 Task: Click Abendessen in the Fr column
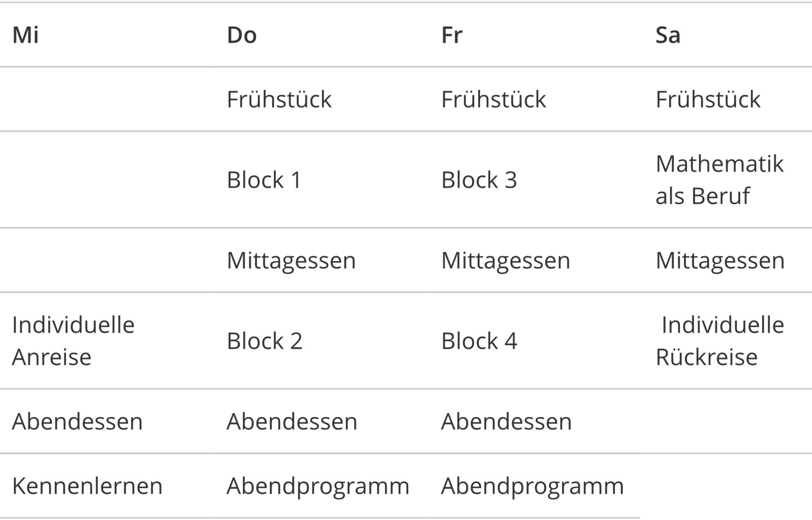pyautogui.click(x=507, y=422)
